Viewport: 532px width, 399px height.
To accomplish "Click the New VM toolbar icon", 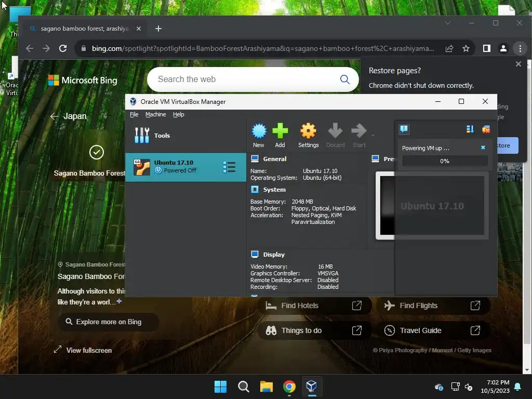I will (x=259, y=131).
